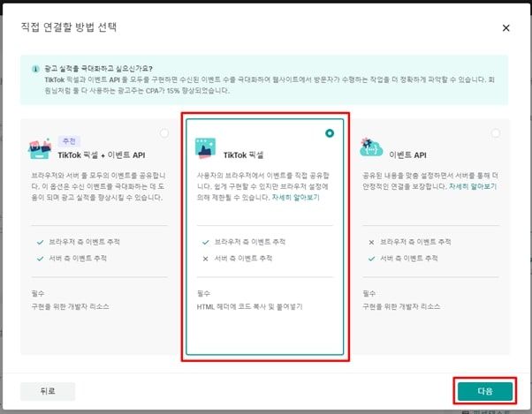Select the TikTok 픽셀 radio button
This screenshot has height=414, width=532.
[330, 133]
